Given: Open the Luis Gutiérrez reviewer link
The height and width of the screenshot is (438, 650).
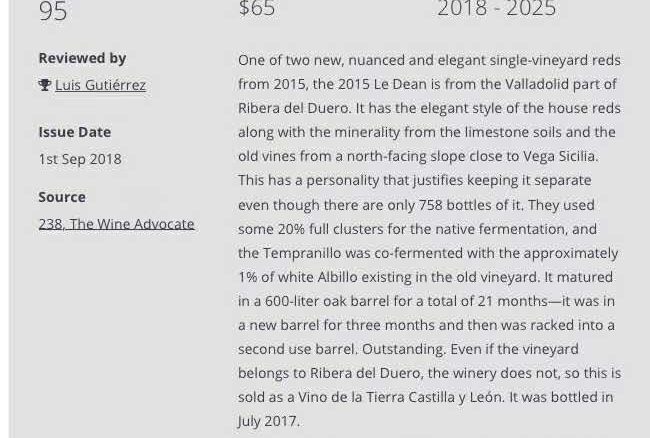Looking at the screenshot, I should click(x=100, y=85).
